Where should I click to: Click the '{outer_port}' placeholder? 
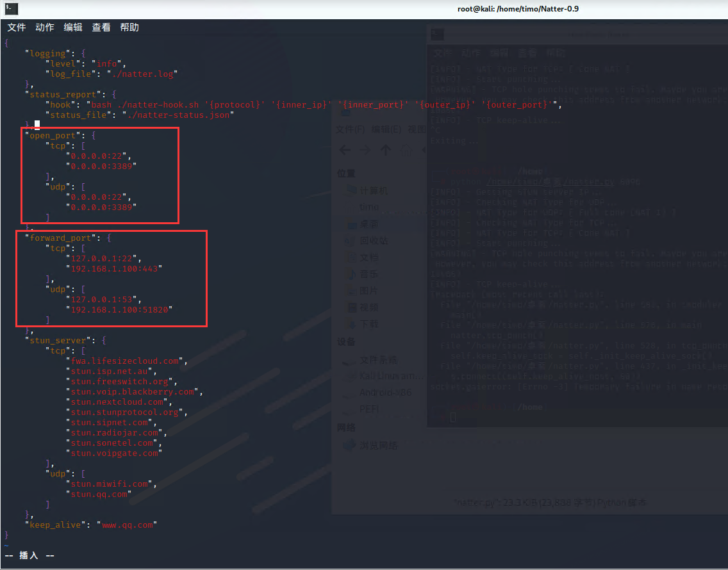tap(515, 104)
